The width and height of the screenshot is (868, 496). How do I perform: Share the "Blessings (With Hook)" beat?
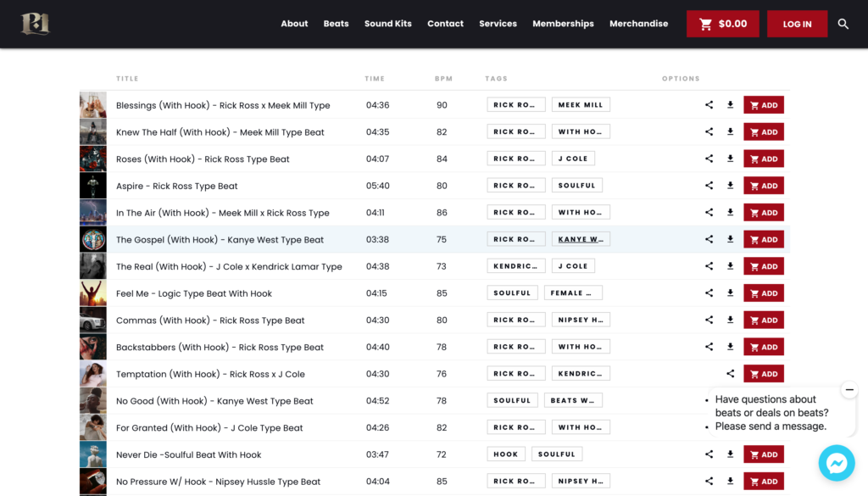(x=709, y=104)
